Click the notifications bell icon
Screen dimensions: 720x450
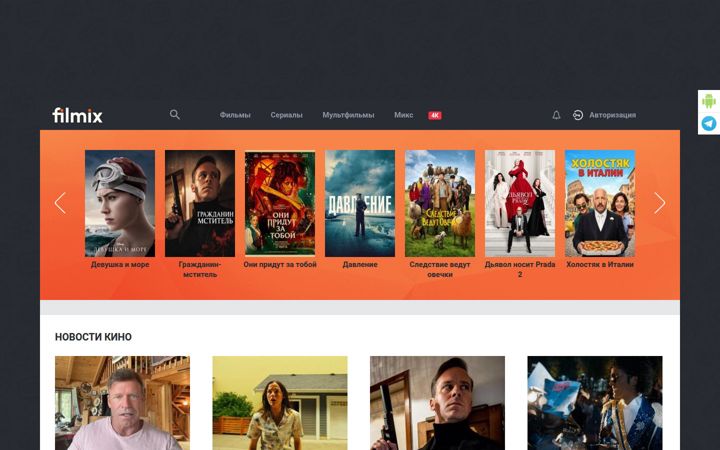coord(556,115)
